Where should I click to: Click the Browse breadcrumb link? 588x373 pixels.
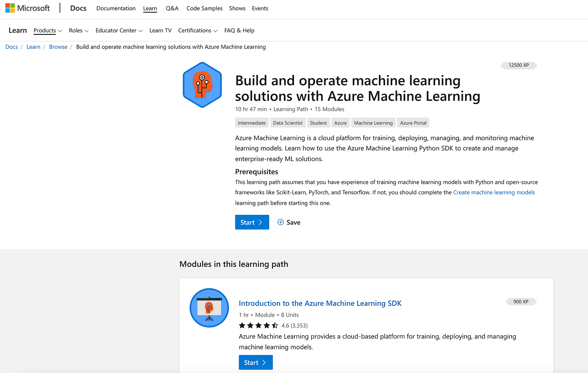click(x=58, y=47)
